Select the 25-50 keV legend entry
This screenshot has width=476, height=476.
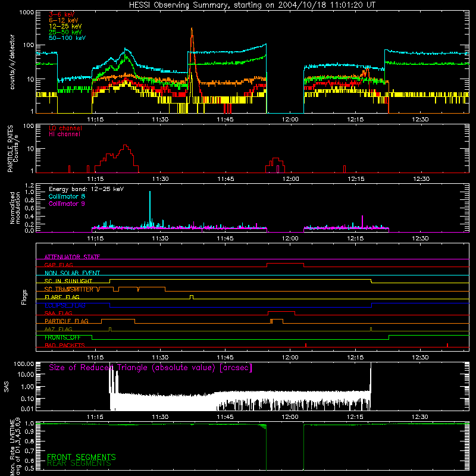click(65, 32)
